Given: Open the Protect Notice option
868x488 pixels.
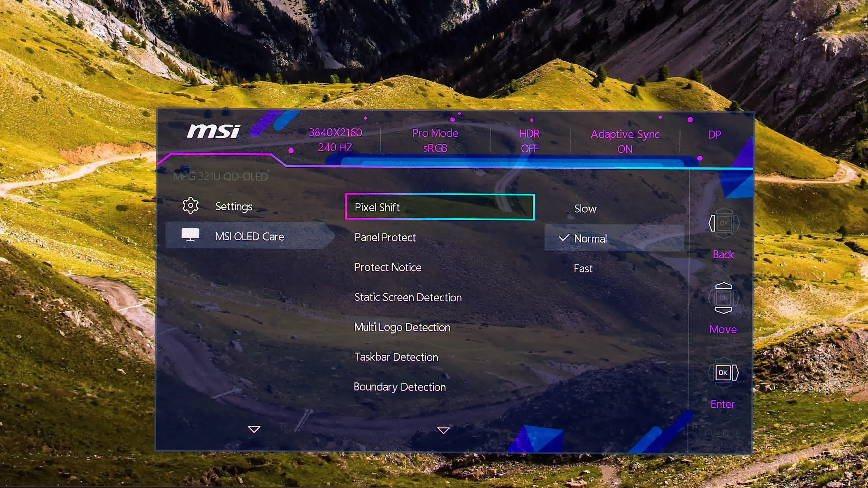Looking at the screenshot, I should 388,267.
